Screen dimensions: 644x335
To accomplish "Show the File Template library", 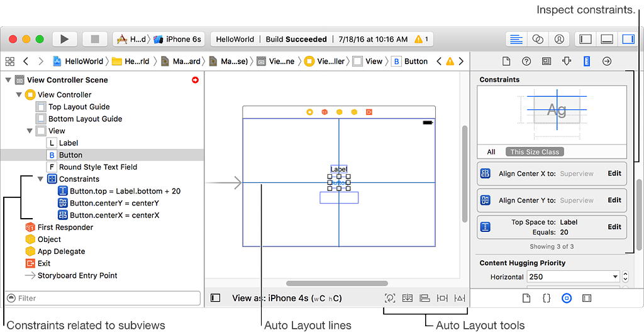I will [526, 298].
